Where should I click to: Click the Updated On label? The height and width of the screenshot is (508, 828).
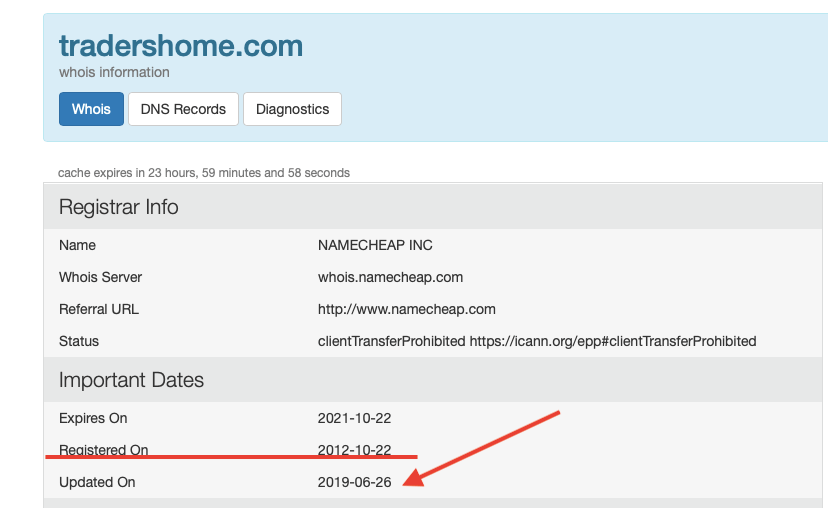point(97,482)
